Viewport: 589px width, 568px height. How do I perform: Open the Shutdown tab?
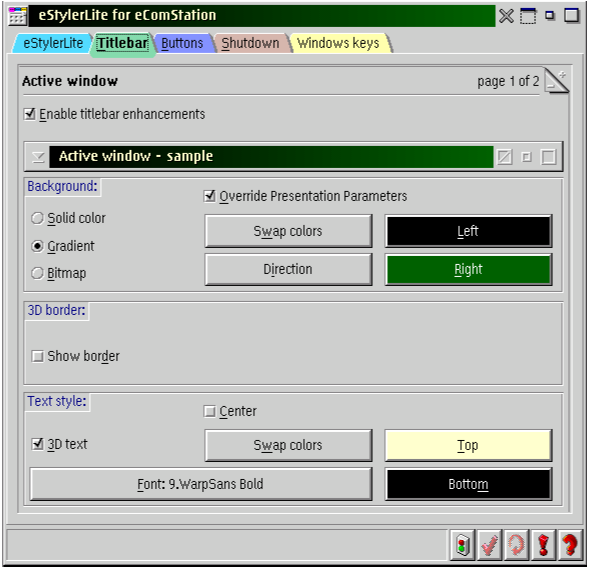click(250, 43)
